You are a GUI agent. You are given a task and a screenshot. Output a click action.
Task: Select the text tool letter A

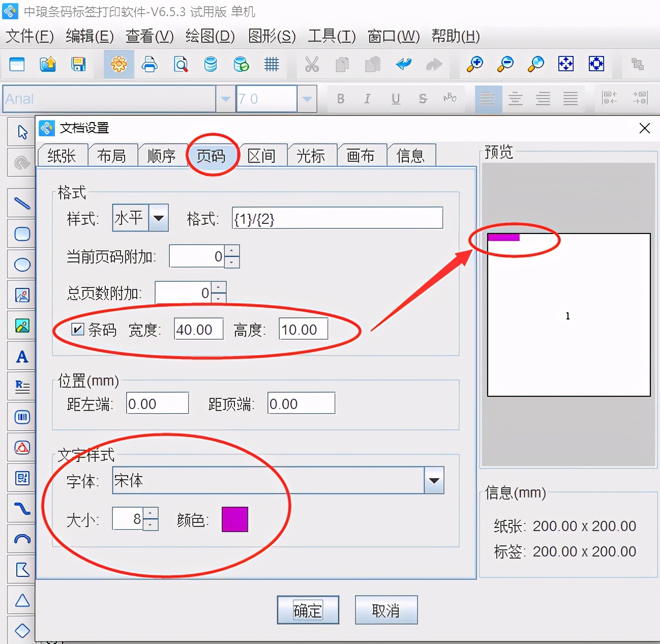(22, 356)
